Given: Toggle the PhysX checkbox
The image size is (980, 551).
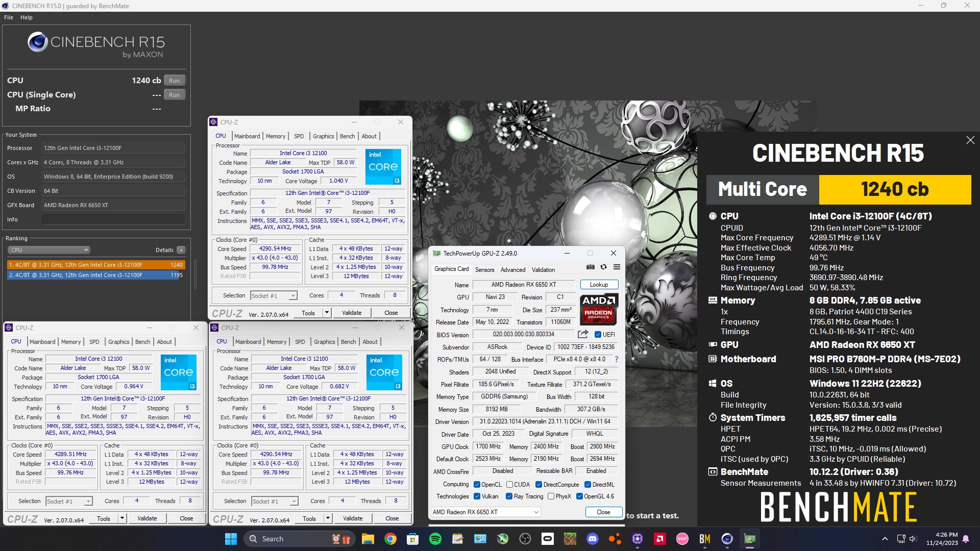Looking at the screenshot, I should click(551, 496).
